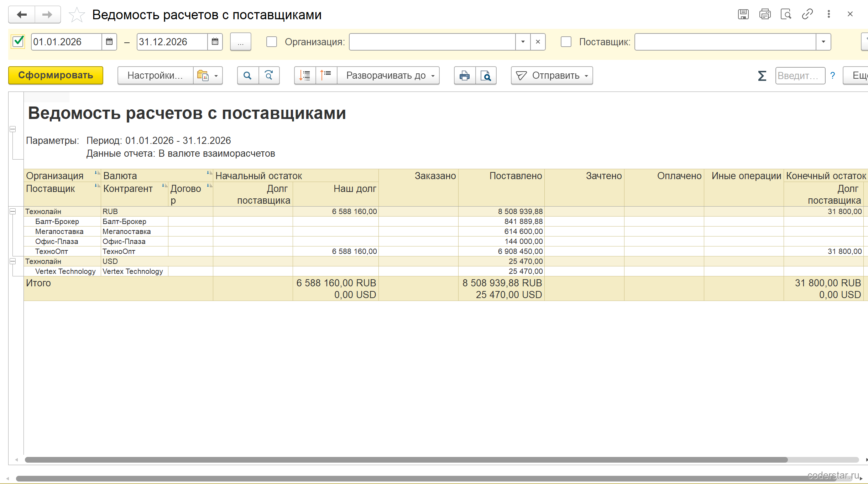The width and height of the screenshot is (868, 484).
Task: Click the report scrollbar right arrow
Action: click(867, 460)
